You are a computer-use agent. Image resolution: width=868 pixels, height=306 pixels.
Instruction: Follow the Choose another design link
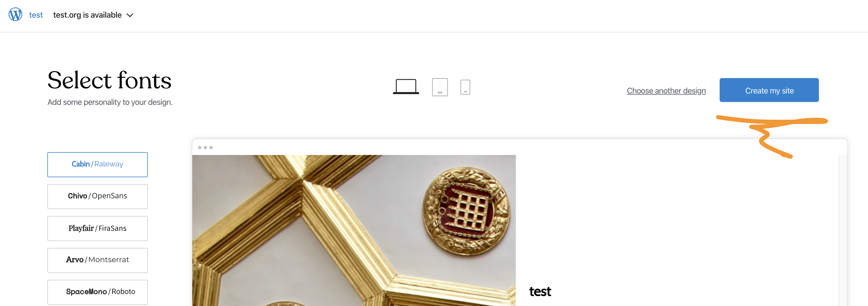(x=666, y=91)
